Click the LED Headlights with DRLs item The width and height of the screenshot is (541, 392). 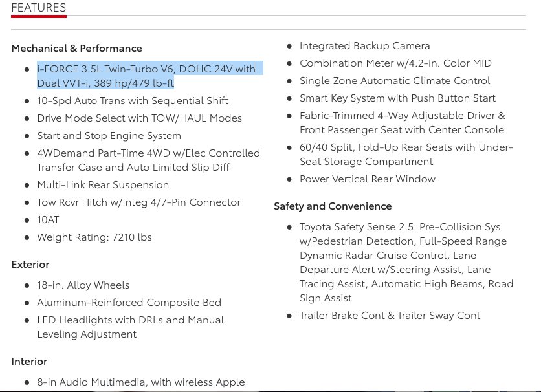point(131,327)
